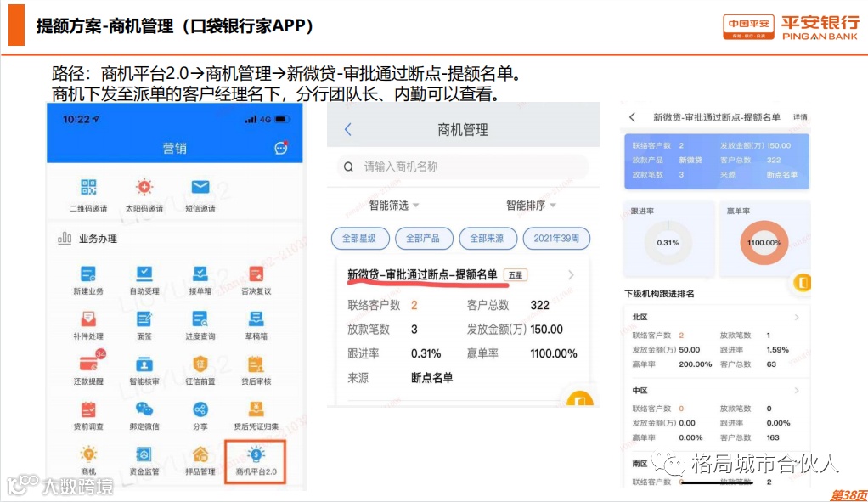868x502 pixels.
Task: Click 新微贷-审批通过断点-提额名单 card title
Action: point(422,274)
